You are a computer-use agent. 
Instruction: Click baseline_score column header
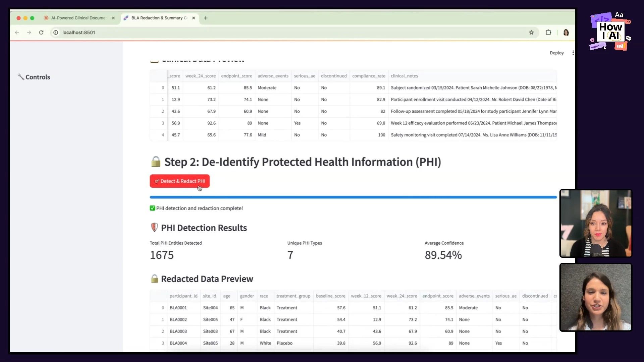pyautogui.click(x=330, y=296)
